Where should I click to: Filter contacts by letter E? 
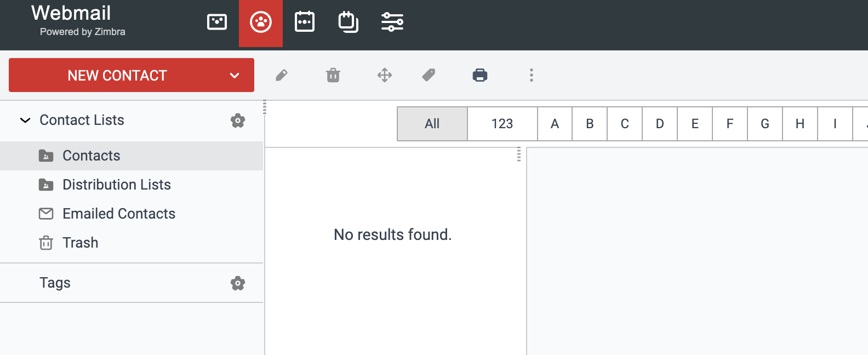[x=695, y=124]
